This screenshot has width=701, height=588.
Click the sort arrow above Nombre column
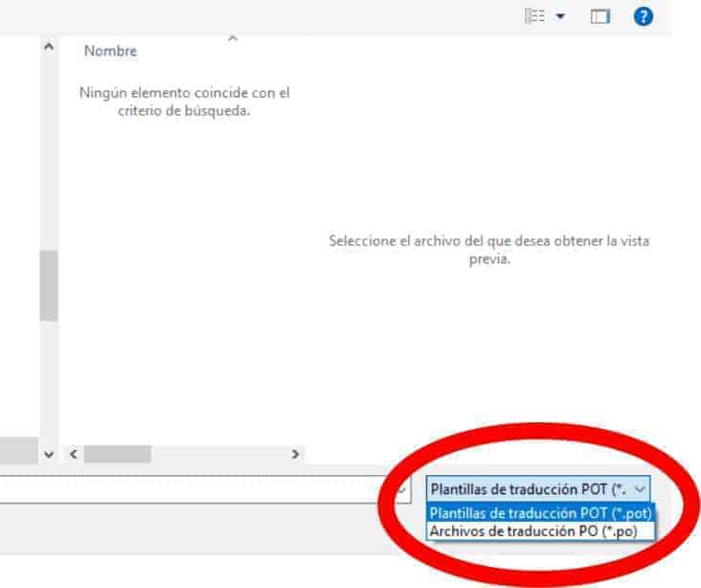233,39
